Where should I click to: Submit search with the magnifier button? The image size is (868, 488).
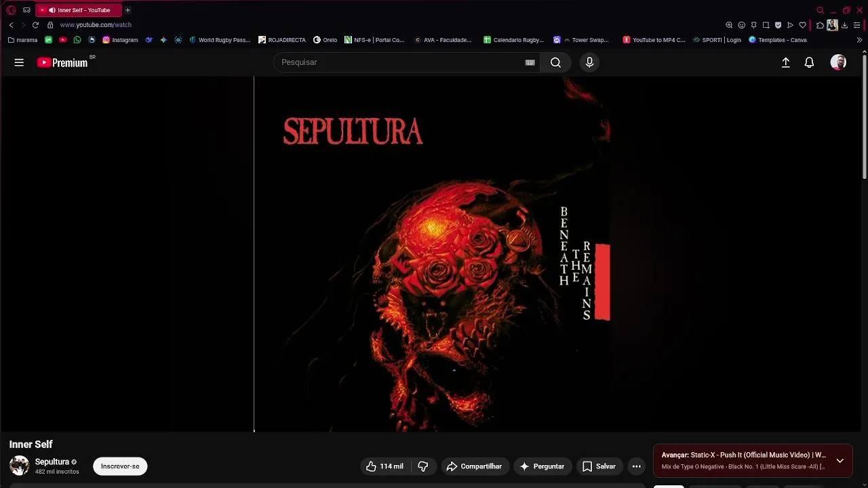(x=555, y=62)
